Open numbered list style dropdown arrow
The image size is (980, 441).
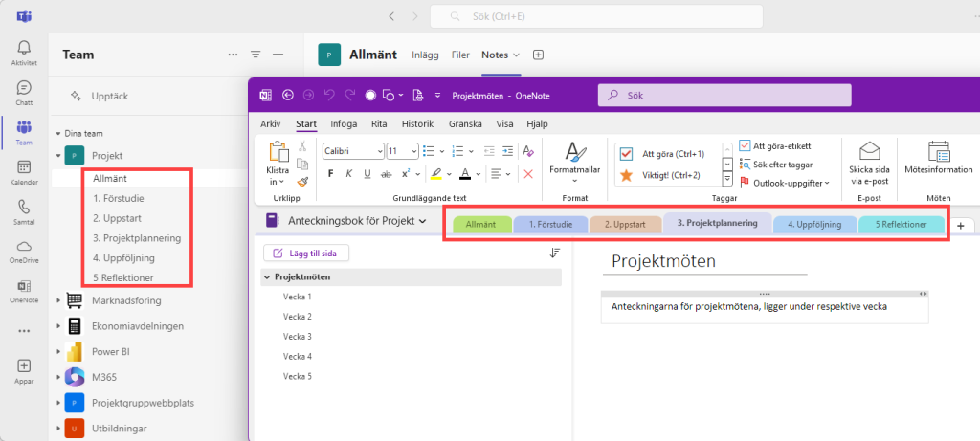click(471, 151)
